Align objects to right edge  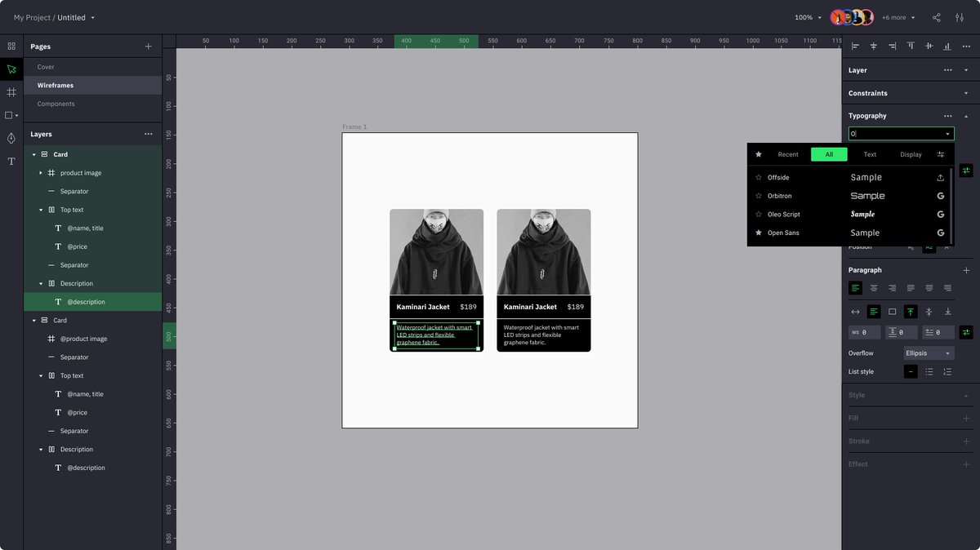click(x=892, y=47)
